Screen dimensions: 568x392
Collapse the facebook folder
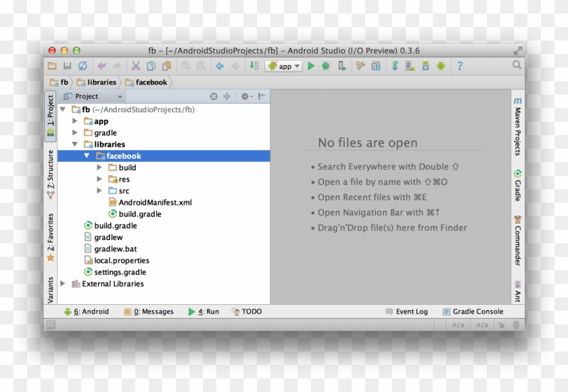click(x=87, y=156)
